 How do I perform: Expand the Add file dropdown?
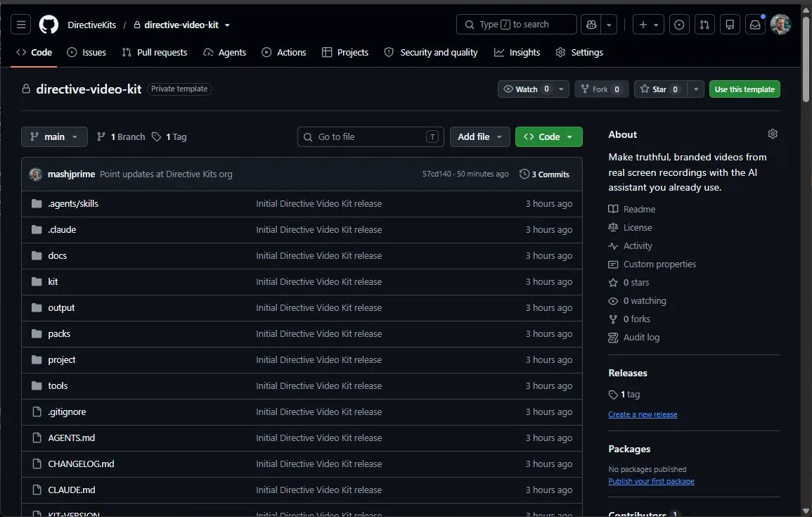(479, 136)
